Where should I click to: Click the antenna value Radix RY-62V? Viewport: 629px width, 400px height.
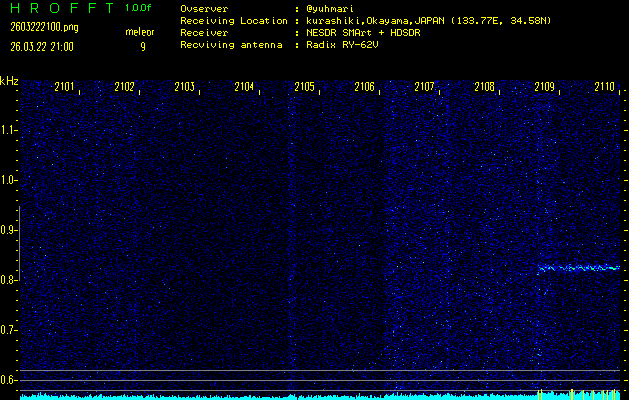343,45
